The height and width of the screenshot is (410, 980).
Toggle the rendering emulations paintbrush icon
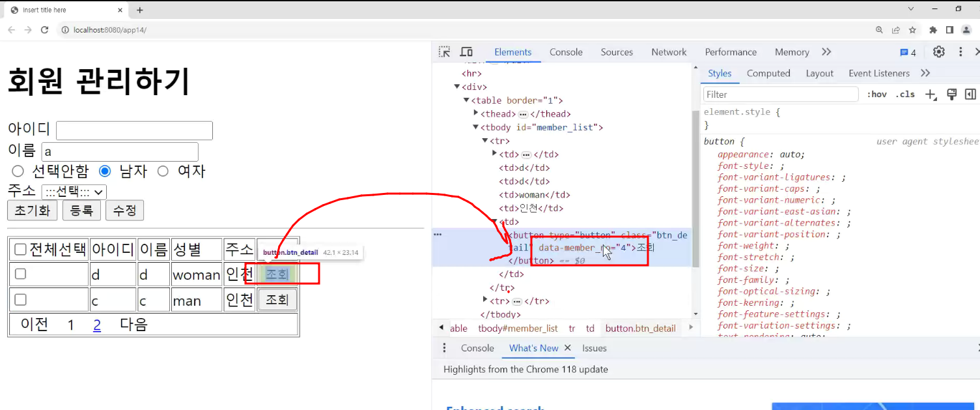coord(951,95)
